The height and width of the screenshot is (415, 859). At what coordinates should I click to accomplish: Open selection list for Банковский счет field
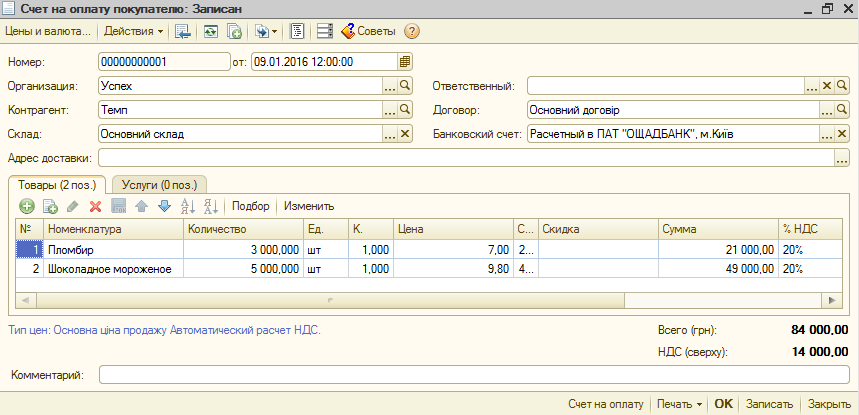827,133
